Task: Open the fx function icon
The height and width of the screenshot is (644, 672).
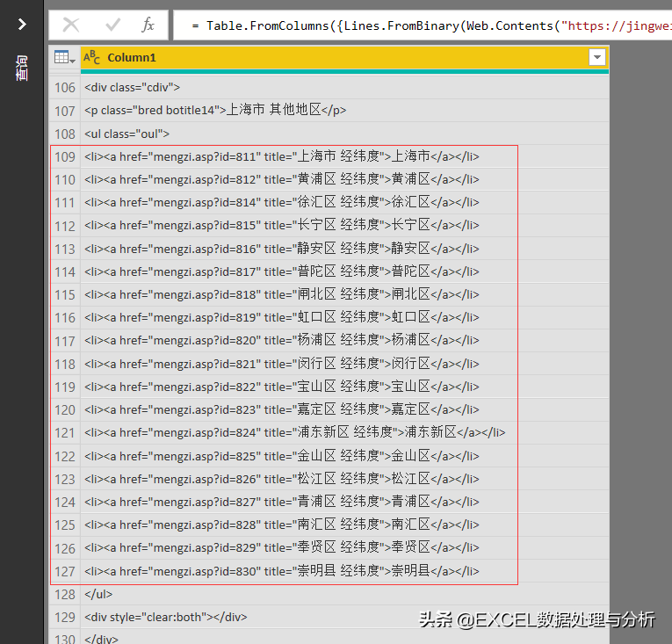Action: point(148,25)
